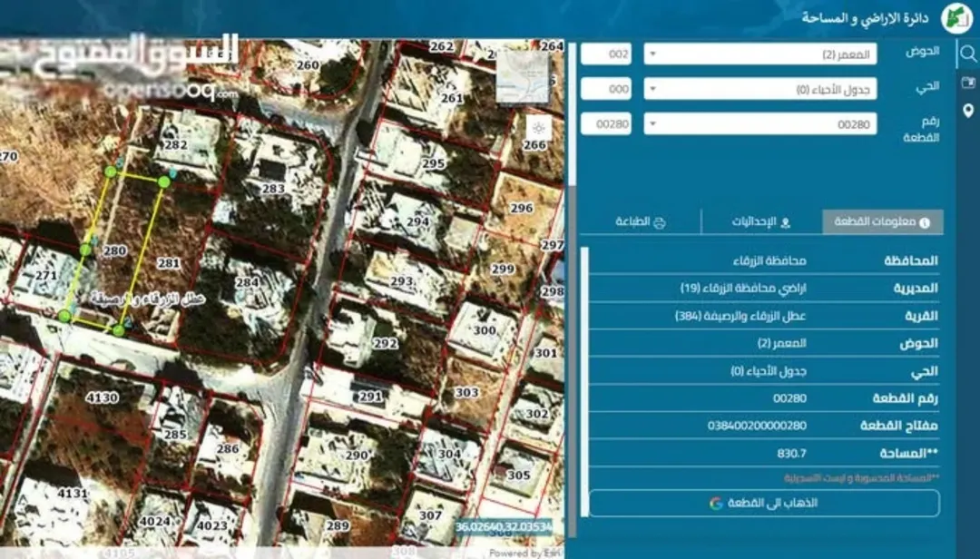
Task: Click the Google icon in the parcel button
Action: click(x=716, y=503)
